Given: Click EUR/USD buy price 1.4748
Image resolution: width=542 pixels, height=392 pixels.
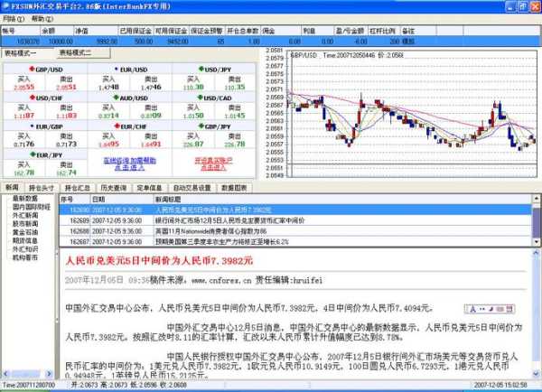Looking at the screenshot, I should [x=108, y=87].
